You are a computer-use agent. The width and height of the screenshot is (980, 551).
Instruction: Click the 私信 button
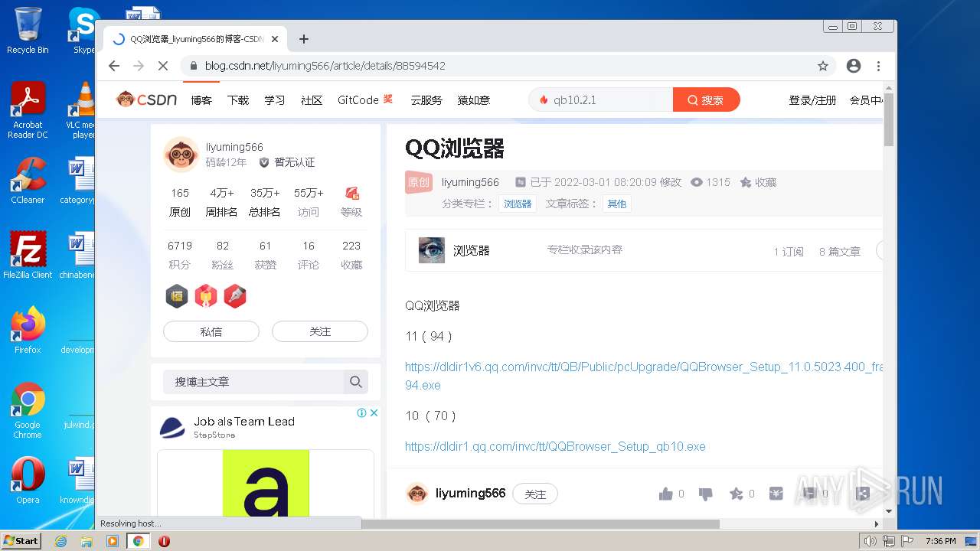(x=211, y=331)
